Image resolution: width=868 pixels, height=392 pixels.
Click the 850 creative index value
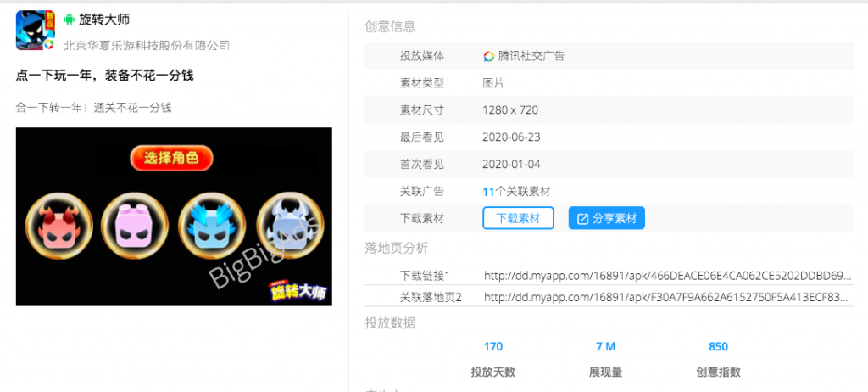point(719,346)
